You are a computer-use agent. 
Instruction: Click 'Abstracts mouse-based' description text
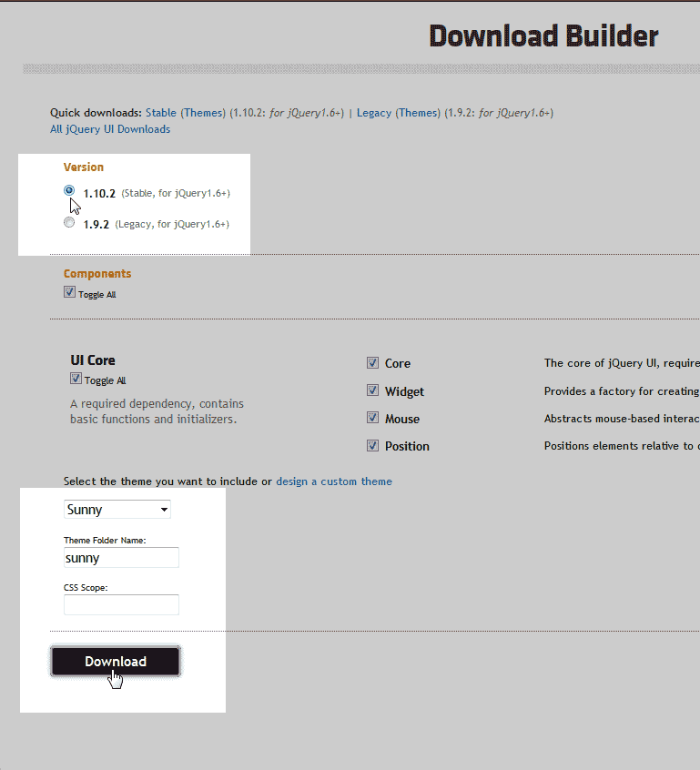[622, 419]
